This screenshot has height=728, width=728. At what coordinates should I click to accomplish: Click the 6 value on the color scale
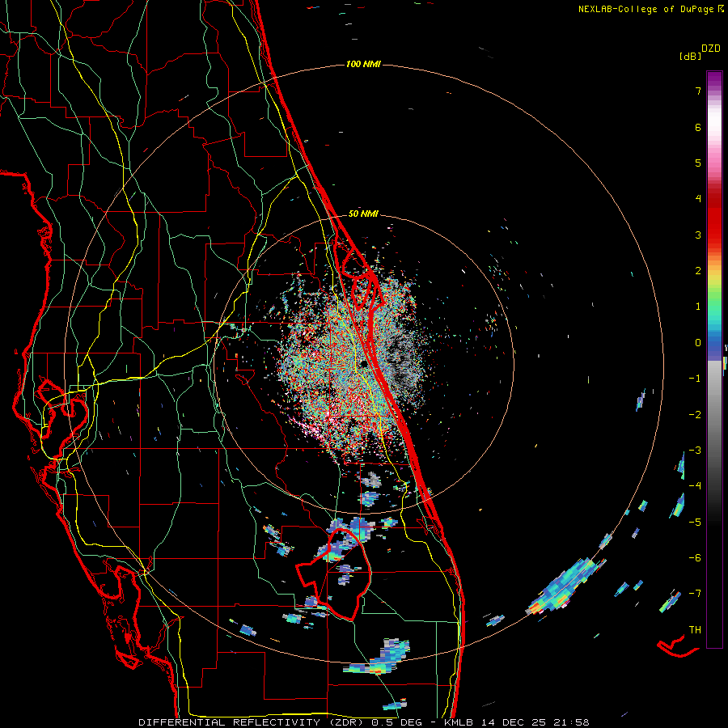[698, 127]
